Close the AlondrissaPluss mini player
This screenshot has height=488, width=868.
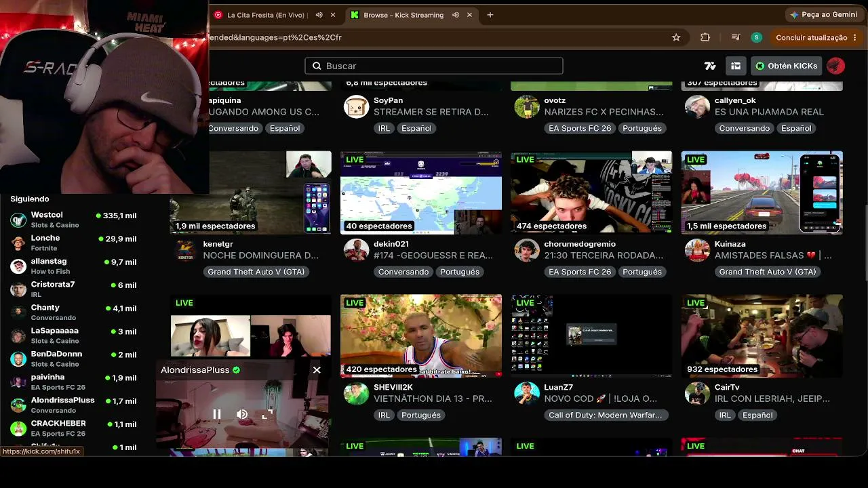click(x=317, y=370)
